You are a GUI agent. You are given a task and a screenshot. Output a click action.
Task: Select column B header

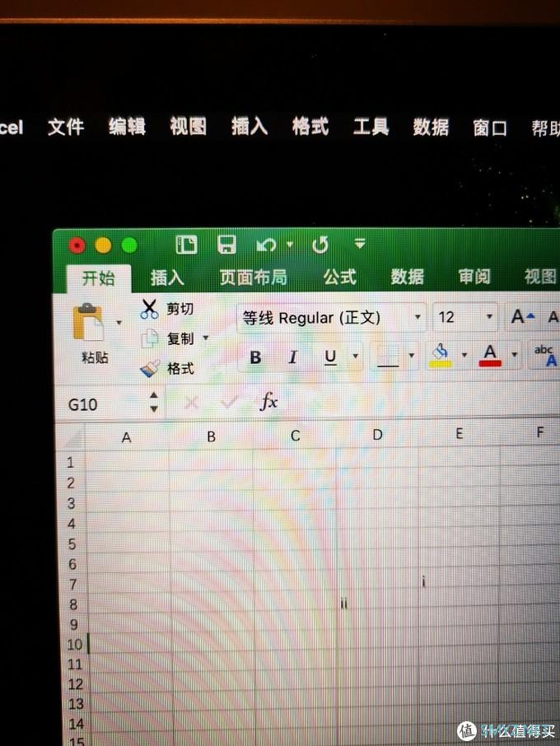[212, 436]
